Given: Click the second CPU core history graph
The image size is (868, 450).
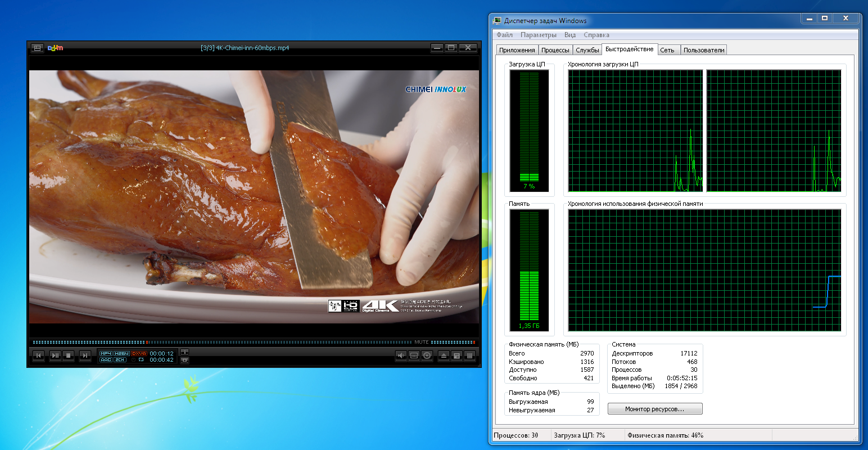Looking at the screenshot, I should 774,130.
